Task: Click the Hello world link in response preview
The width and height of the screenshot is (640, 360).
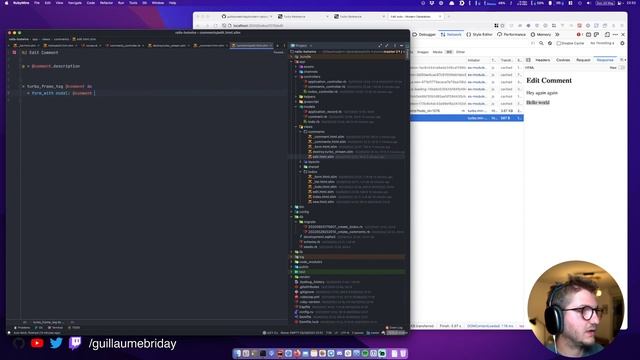Action: pyautogui.click(x=538, y=102)
